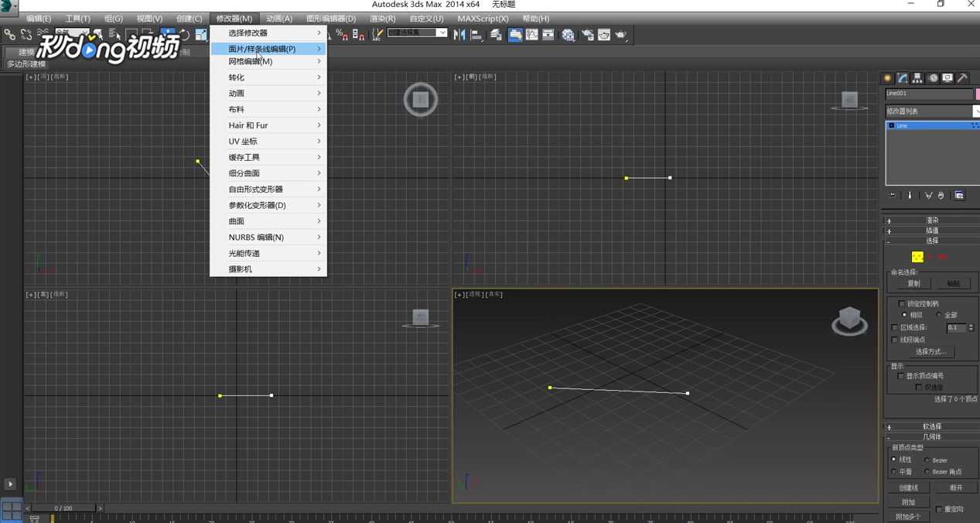This screenshot has height=523, width=980.
Task: Open the Hierarchy panel tab
Action: [917, 78]
